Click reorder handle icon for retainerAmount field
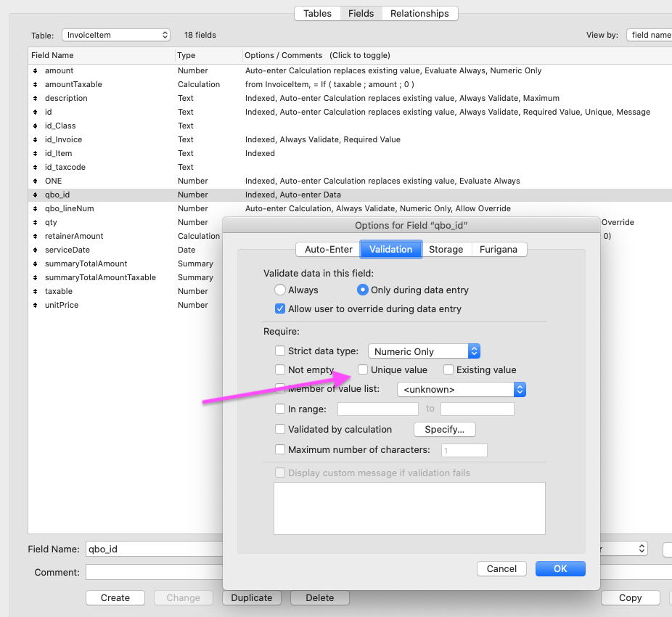 click(x=35, y=236)
